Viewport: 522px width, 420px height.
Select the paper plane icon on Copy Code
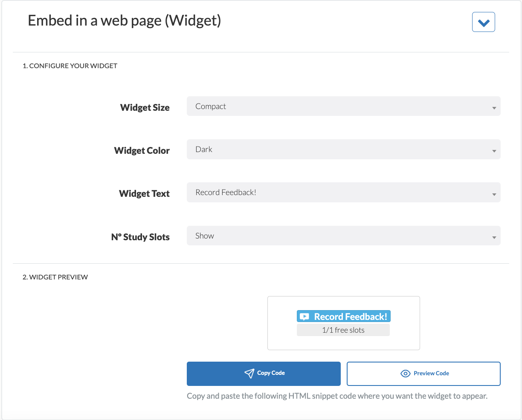249,374
